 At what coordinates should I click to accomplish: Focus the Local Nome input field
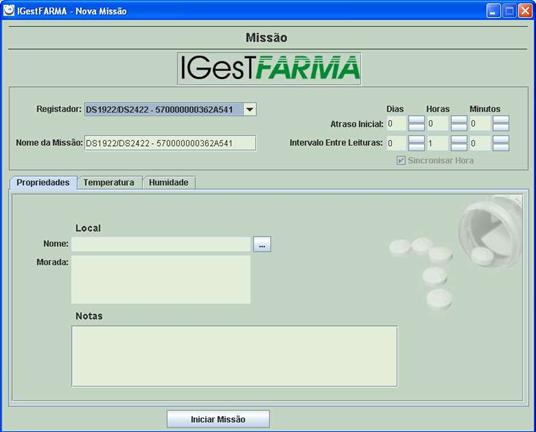click(161, 244)
